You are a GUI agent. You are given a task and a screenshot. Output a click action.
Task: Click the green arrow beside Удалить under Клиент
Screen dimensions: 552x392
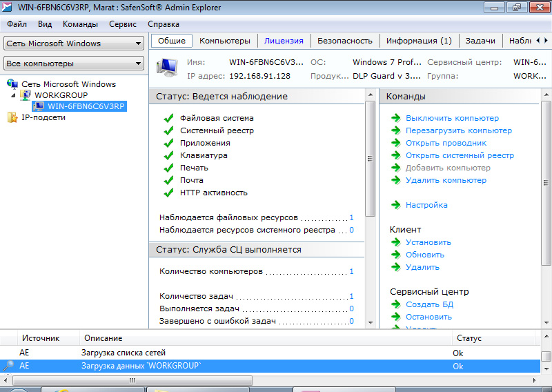396,267
